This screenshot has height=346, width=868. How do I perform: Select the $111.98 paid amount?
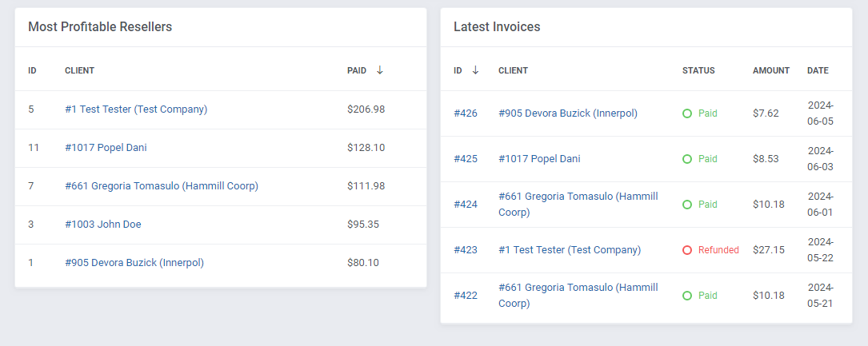366,186
